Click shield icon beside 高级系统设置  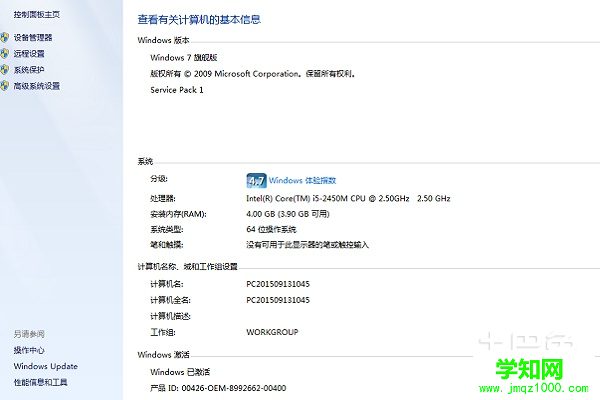4,85
